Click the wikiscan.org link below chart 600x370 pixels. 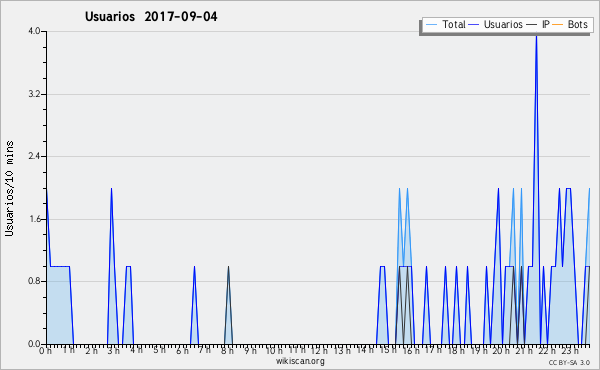(x=300, y=361)
